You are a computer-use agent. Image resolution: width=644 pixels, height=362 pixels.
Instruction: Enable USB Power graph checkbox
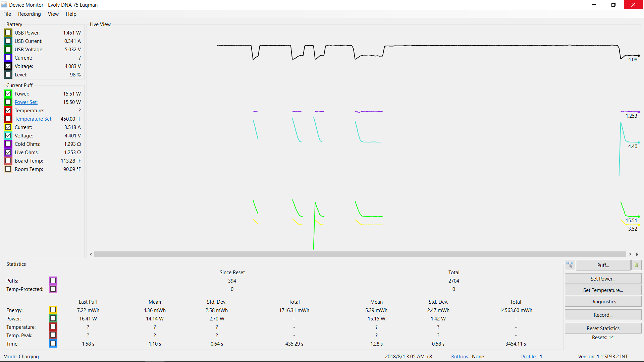pos(8,33)
